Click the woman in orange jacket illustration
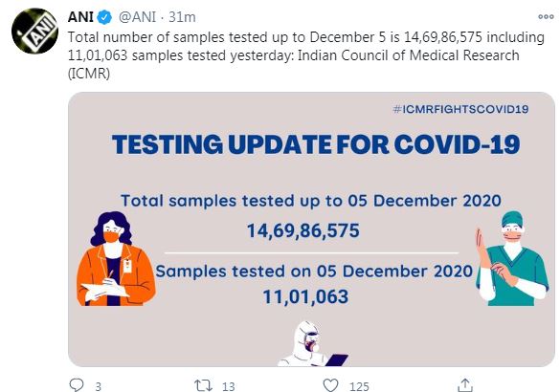This screenshot has width=560, height=392. click(115, 258)
